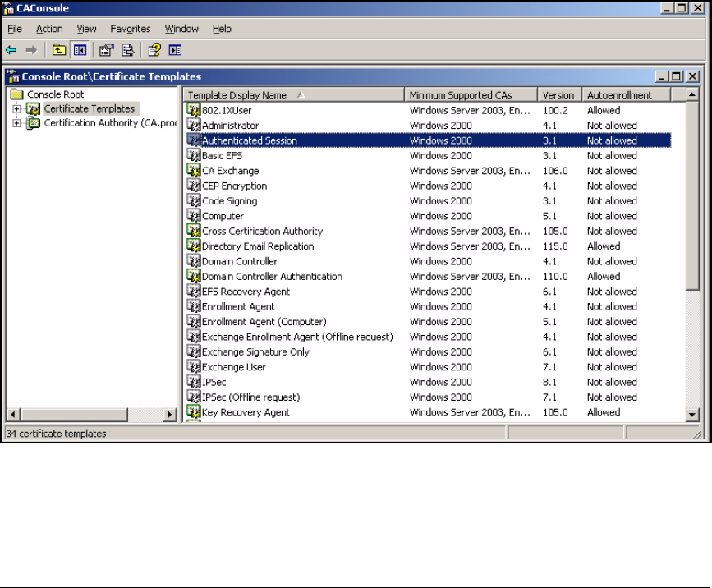Screen dimensions: 712x588
Task: Click the Export List toolbar icon
Action: pyautogui.click(x=128, y=50)
